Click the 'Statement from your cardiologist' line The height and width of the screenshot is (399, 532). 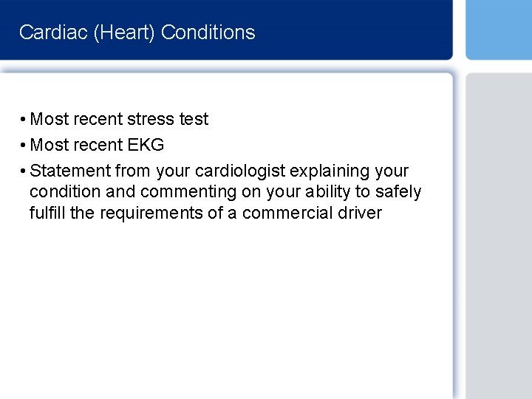pyautogui.click(x=219, y=171)
